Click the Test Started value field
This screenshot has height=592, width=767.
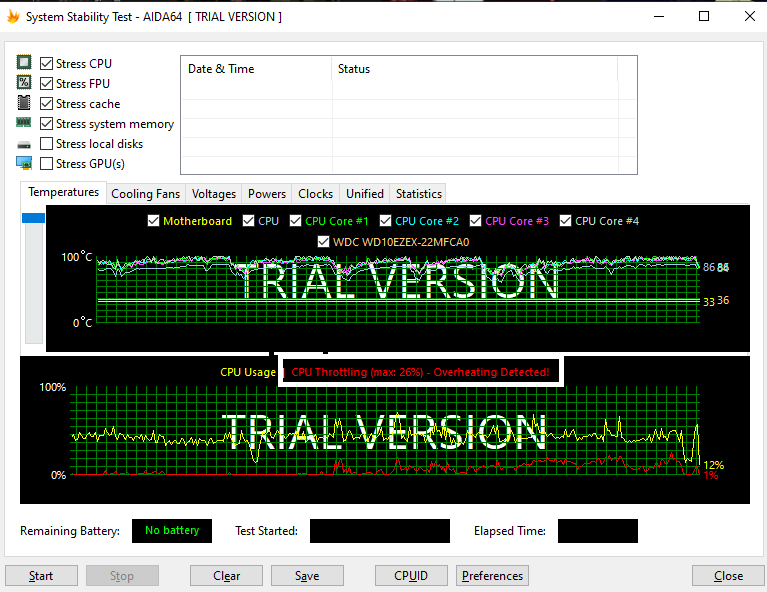(x=380, y=531)
